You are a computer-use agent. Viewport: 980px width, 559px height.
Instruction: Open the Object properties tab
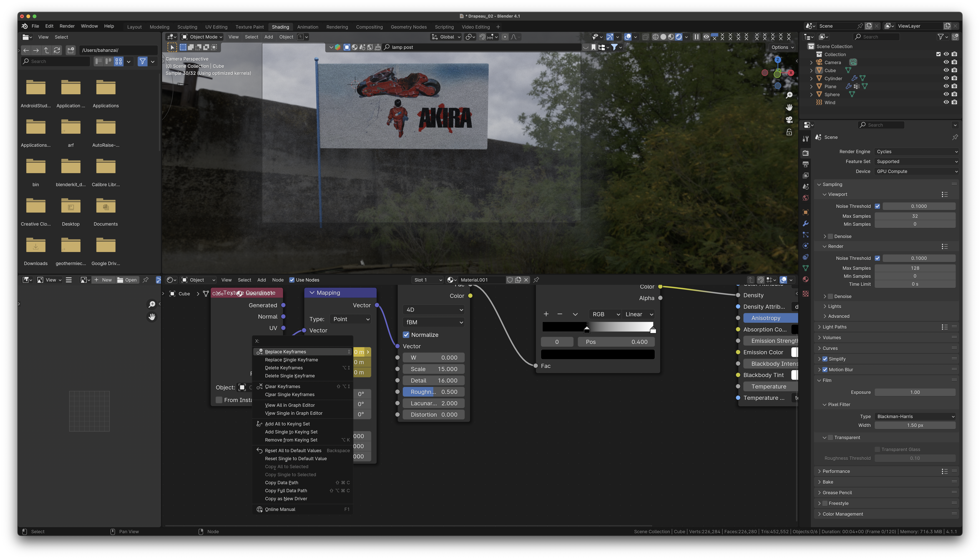[805, 212]
